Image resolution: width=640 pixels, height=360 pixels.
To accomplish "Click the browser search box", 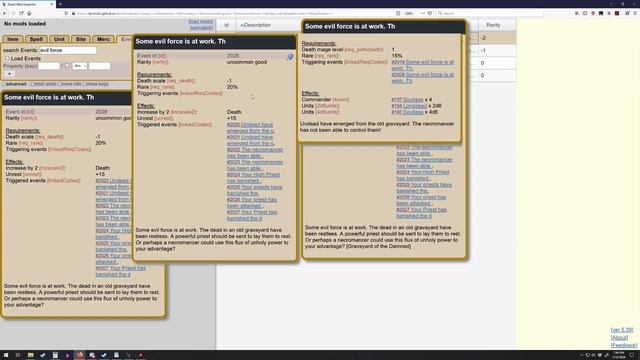I will [490, 13].
